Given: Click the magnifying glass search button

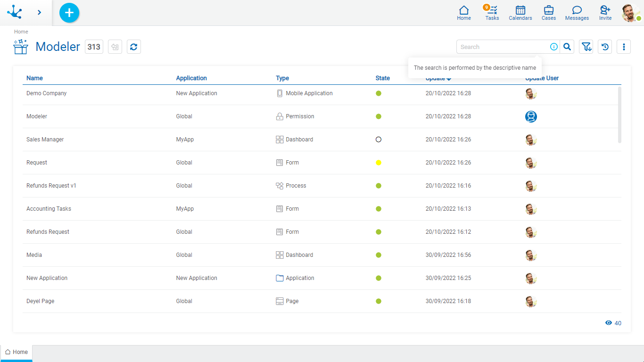Looking at the screenshot, I should 567,47.
